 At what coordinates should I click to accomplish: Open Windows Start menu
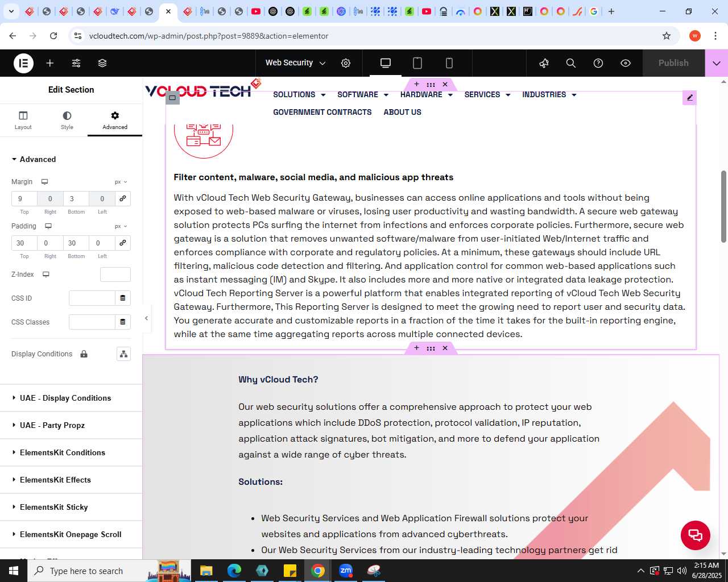tap(14, 571)
